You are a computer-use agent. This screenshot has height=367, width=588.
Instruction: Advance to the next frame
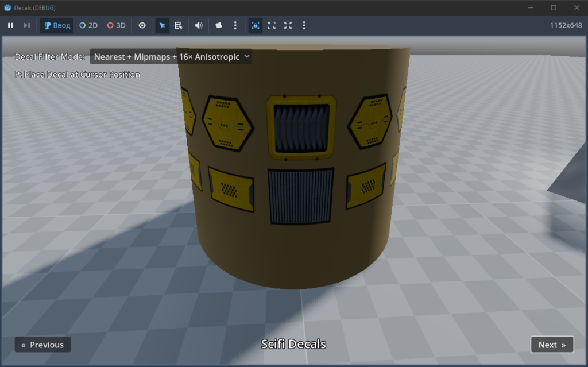[26, 25]
